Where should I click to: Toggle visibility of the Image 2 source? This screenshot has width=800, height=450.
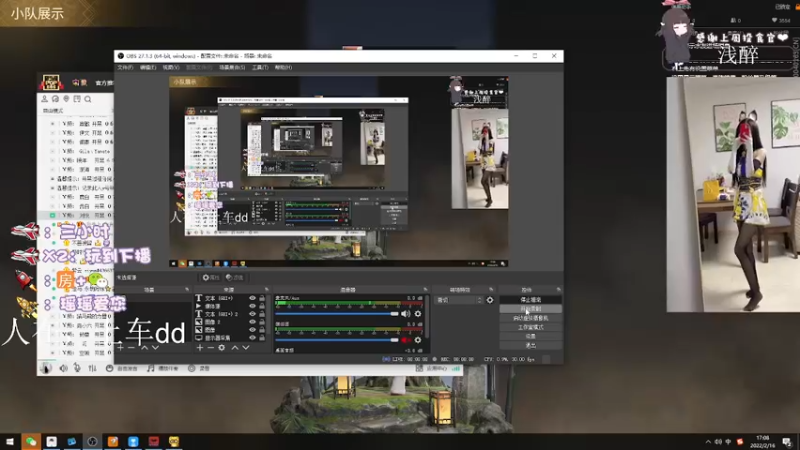click(252, 322)
